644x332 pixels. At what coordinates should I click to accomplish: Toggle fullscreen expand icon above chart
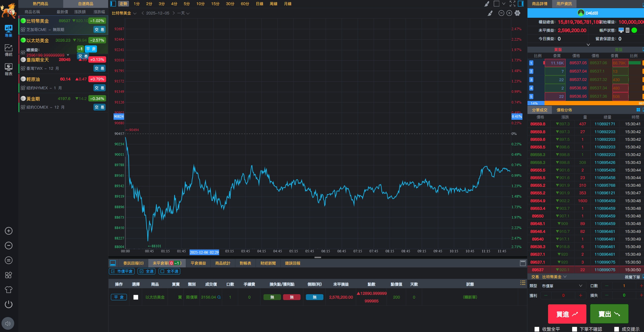[x=512, y=4]
